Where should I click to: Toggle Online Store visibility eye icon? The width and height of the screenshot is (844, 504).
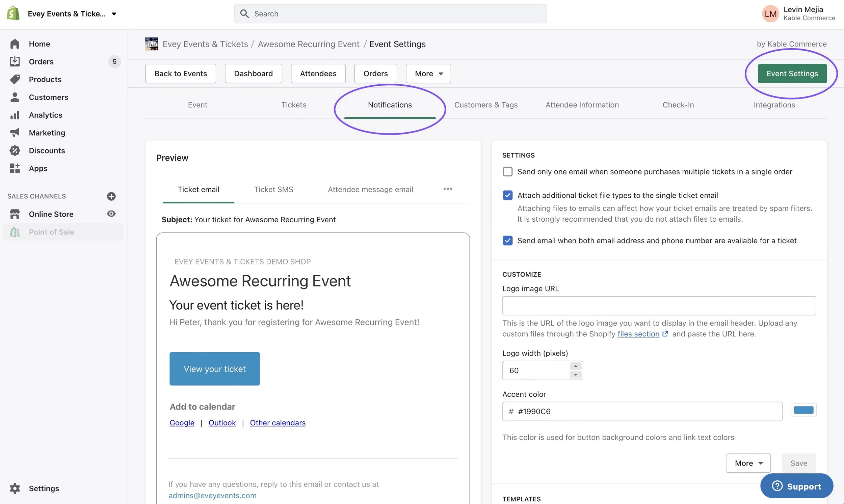tap(111, 214)
